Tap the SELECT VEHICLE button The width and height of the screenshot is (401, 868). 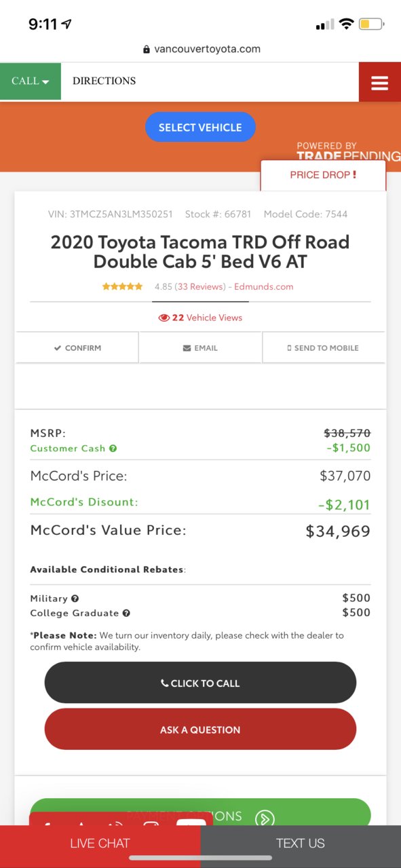click(x=200, y=128)
